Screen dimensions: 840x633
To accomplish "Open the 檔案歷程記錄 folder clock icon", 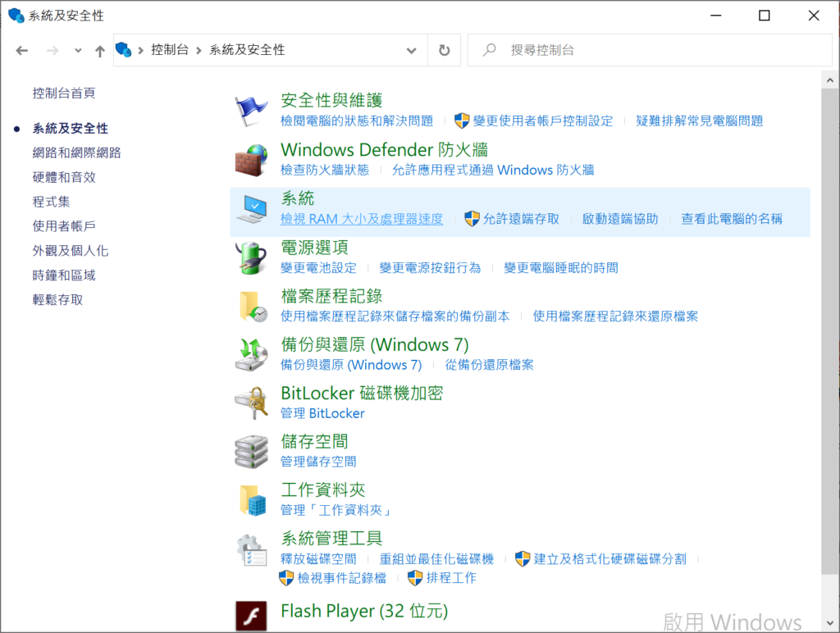I will 253,307.
